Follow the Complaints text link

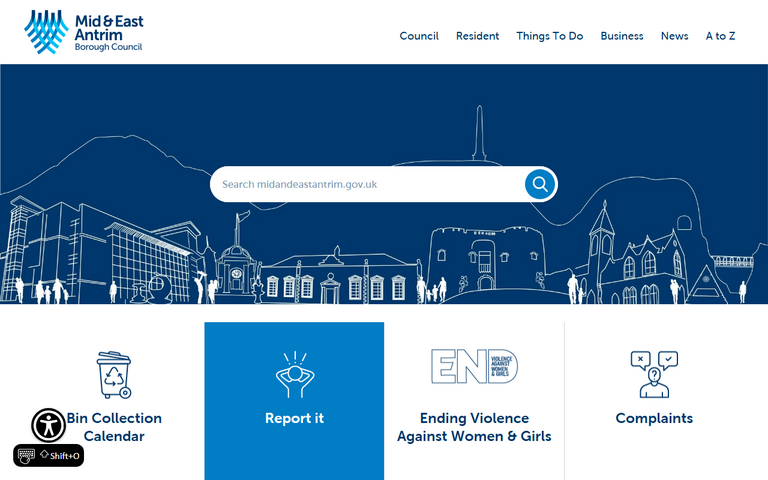point(654,419)
